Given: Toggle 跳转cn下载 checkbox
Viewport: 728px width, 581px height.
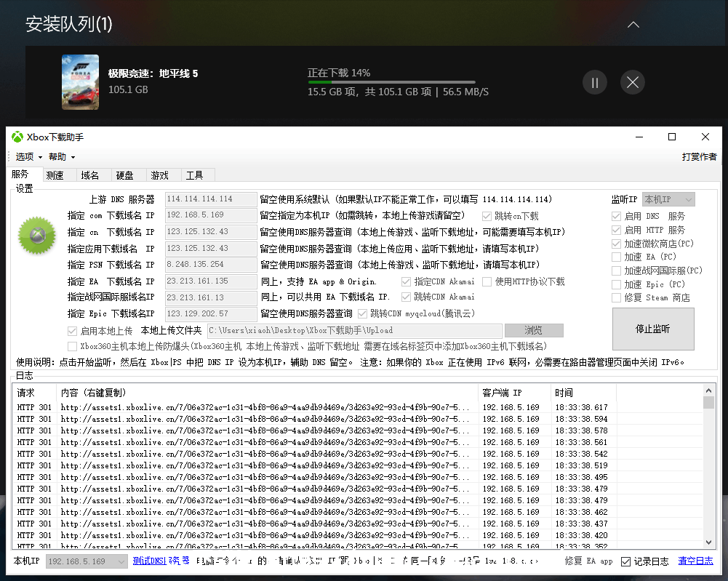Looking at the screenshot, I should tap(487, 216).
